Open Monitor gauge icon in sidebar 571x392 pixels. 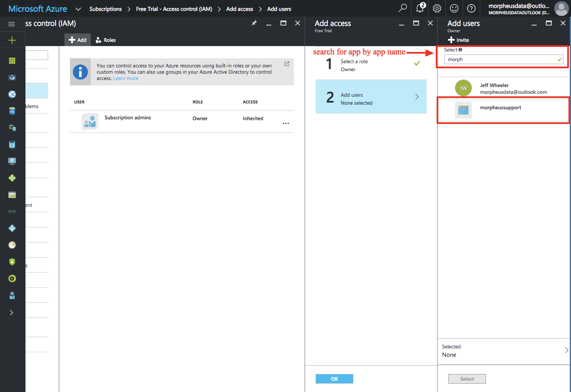(12, 245)
